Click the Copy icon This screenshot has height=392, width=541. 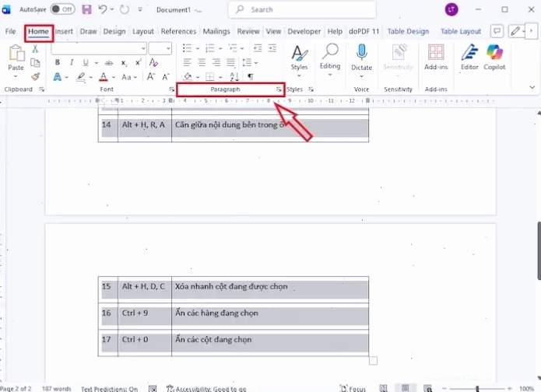click(x=35, y=63)
